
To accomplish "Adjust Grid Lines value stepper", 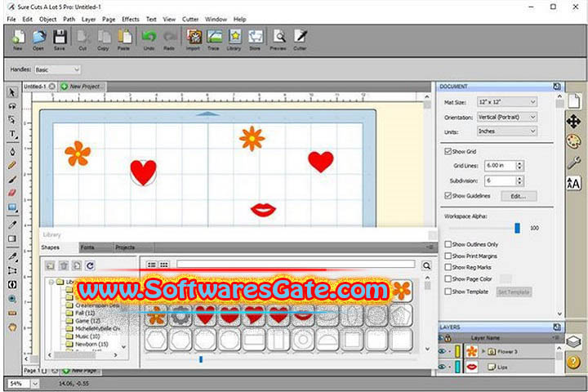I will click(x=519, y=166).
